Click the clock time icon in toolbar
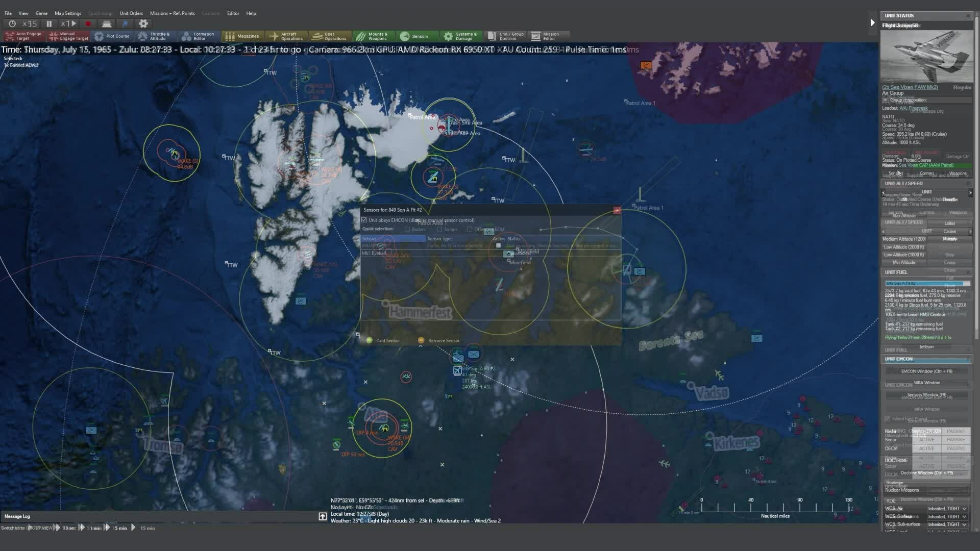Screen dimensions: 980x551 pyautogui.click(x=12, y=23)
